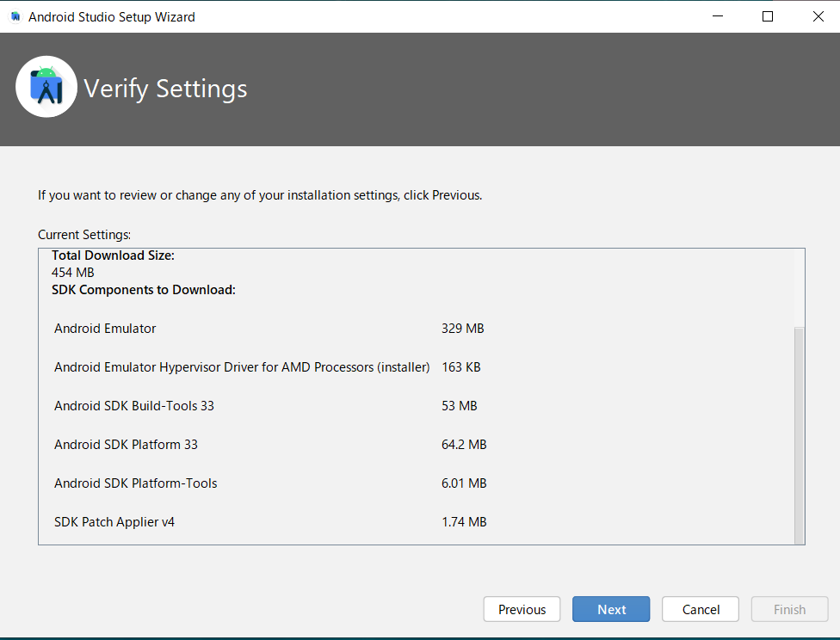Click the 454 MB total size
Viewport: 840px width, 640px height.
[x=73, y=273]
